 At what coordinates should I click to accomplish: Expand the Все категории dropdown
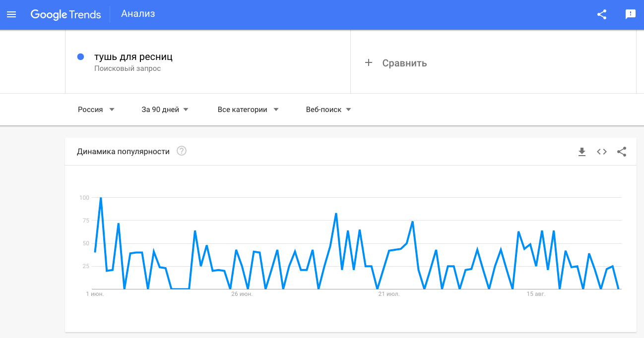pyautogui.click(x=248, y=110)
